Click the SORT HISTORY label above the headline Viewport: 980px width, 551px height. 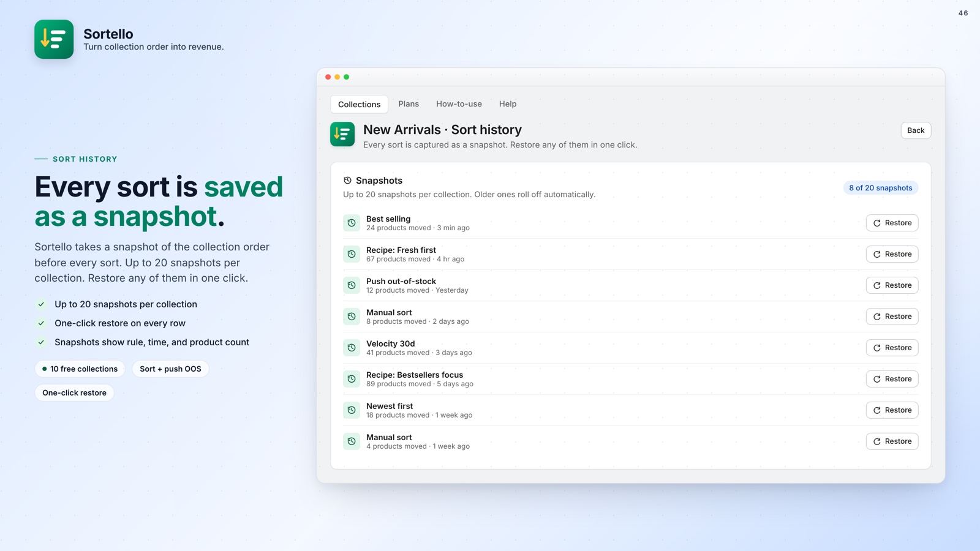point(85,159)
